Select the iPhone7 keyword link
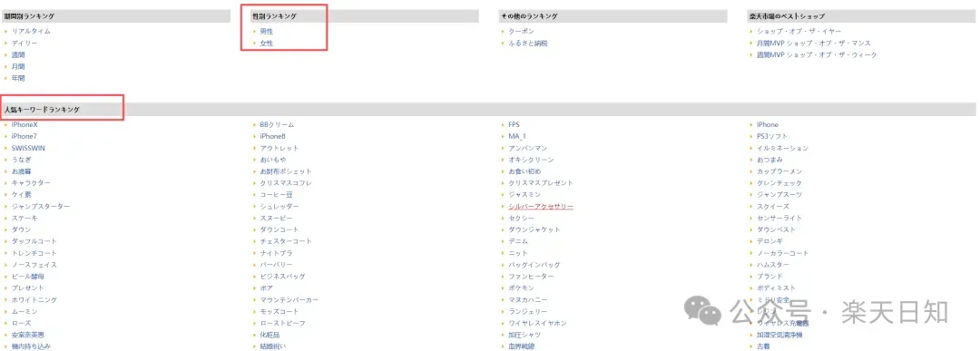Screen dimensions: 980x351 24,136
